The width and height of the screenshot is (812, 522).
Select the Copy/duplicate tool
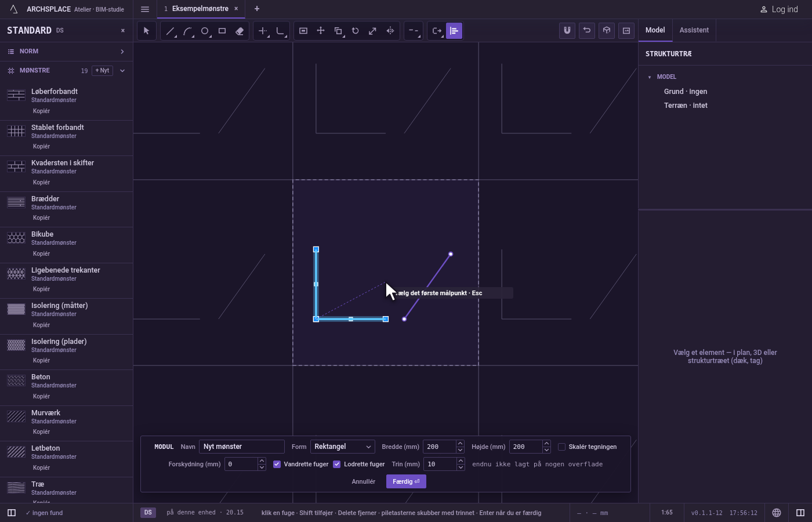tap(338, 31)
